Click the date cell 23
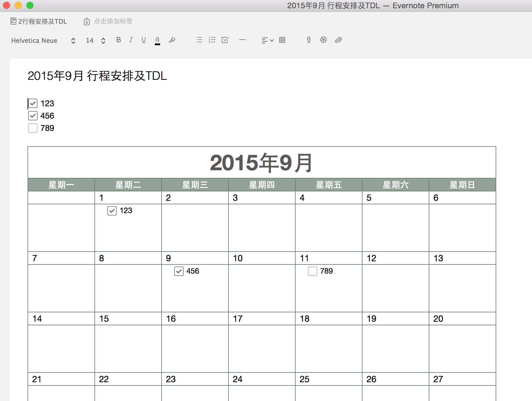Image resolution: width=532 pixels, height=401 pixels. [195, 379]
